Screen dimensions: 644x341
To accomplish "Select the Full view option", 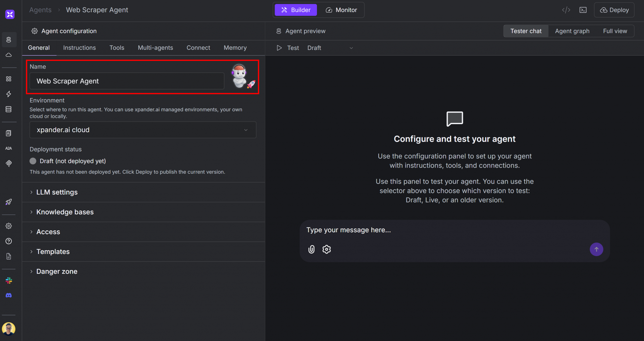I will (615, 31).
